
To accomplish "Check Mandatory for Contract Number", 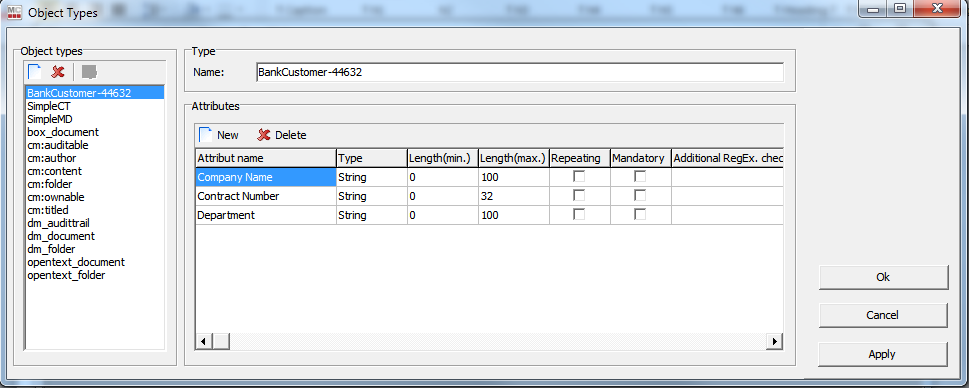I will tap(640, 196).
